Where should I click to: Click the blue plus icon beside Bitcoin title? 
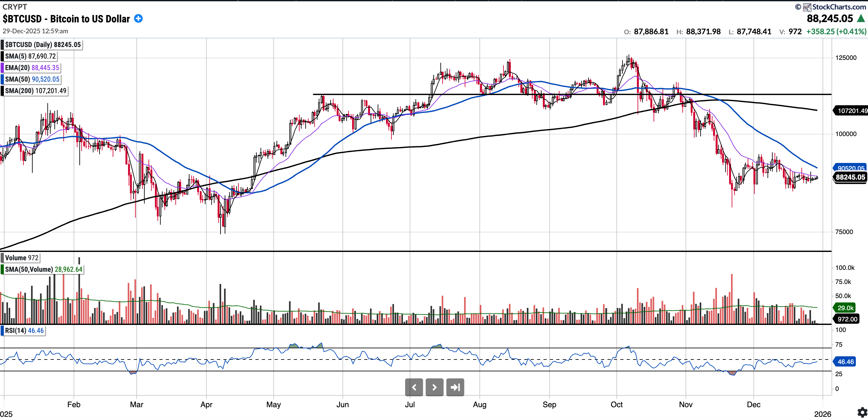click(138, 19)
